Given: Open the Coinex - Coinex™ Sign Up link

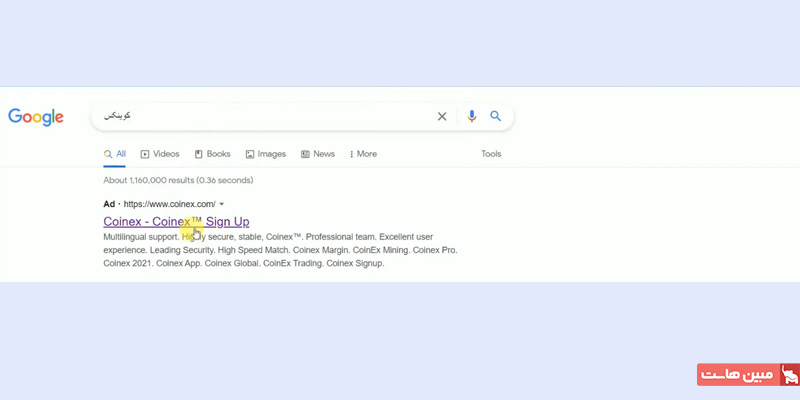Looking at the screenshot, I should click(x=176, y=221).
